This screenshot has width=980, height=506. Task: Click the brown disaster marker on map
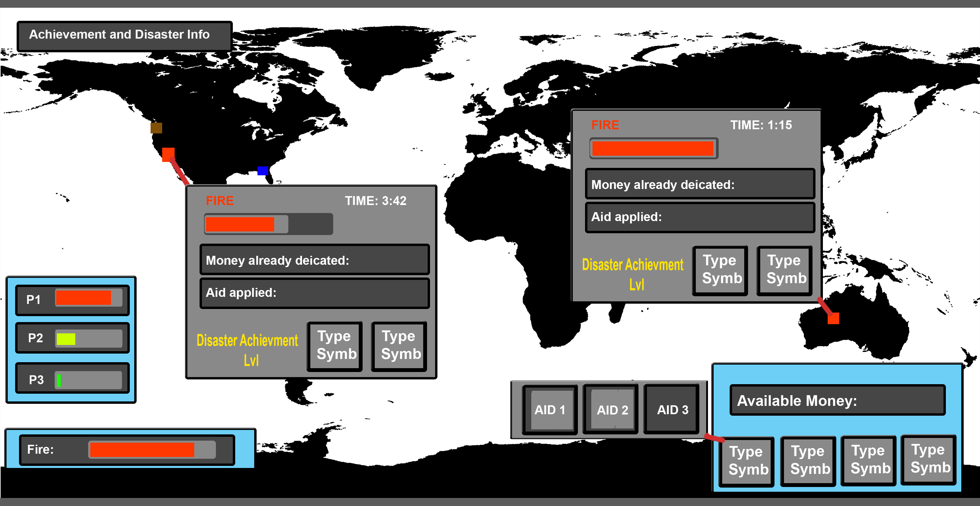tap(157, 128)
